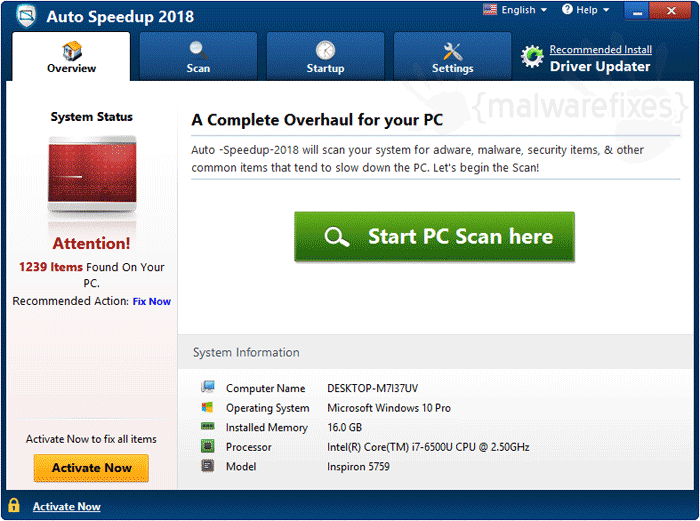Click 'Activate Now to fix all items' text

91,439
